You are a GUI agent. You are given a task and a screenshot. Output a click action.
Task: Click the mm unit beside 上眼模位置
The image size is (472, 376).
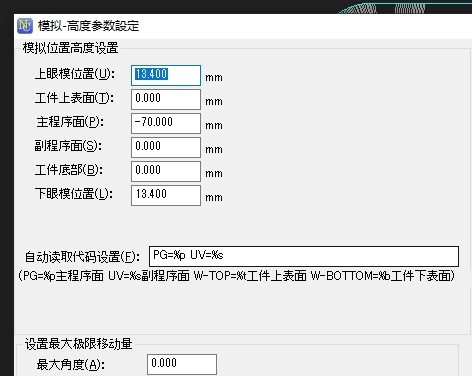[x=214, y=78]
